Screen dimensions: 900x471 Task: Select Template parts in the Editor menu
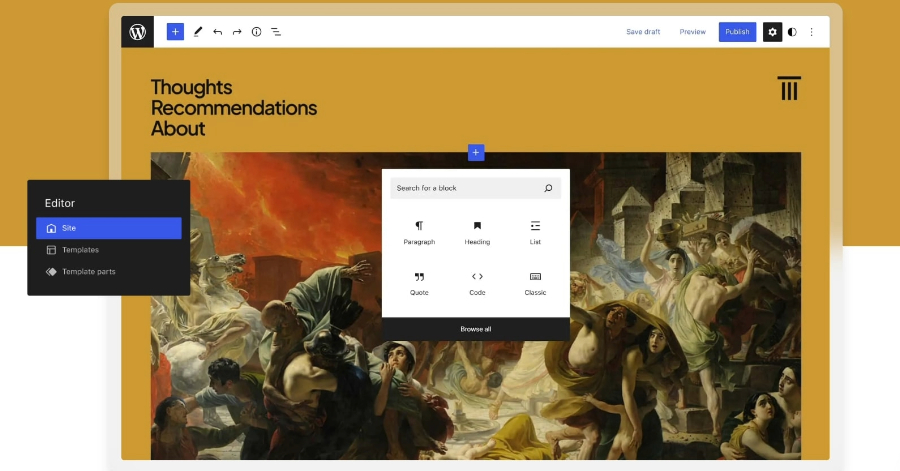tap(108, 272)
